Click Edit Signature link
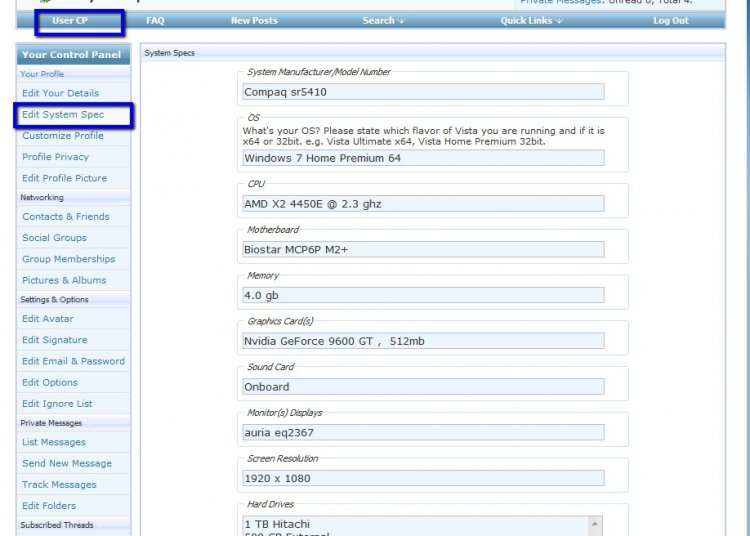This screenshot has width=750, height=536. (x=55, y=340)
